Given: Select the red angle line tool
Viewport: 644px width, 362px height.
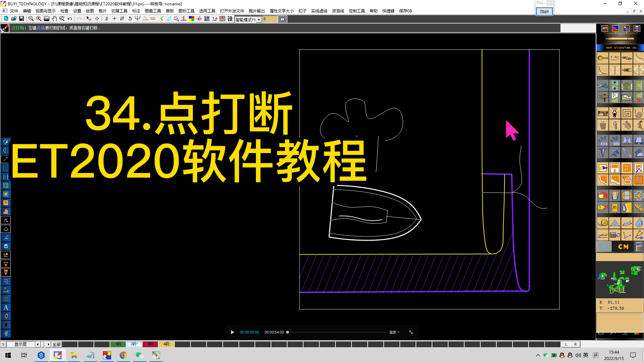Looking at the screenshot, I should [145, 19].
